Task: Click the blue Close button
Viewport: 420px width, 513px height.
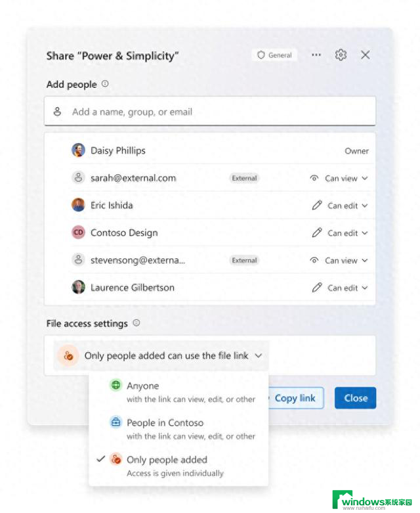Action: click(x=355, y=398)
